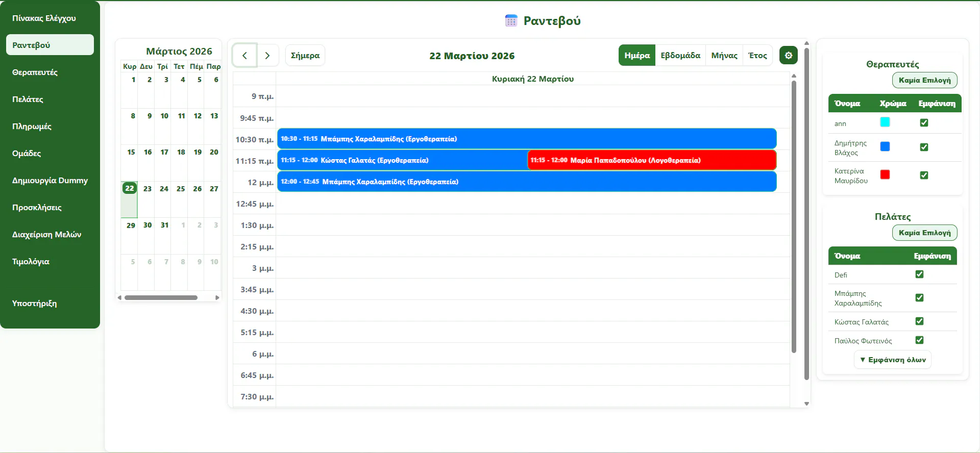Go to previous day with left chevron

click(x=245, y=56)
